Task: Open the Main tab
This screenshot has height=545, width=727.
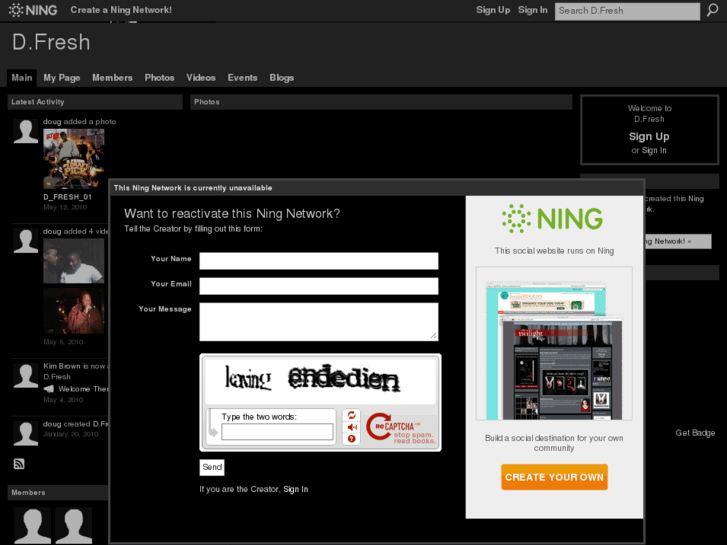Action: 22,77
